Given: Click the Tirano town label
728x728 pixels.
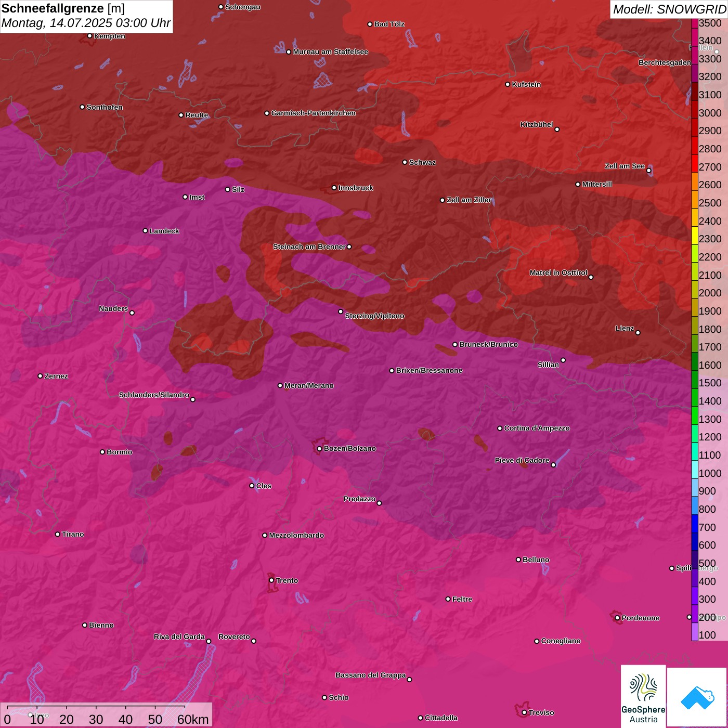Looking at the screenshot, I should coord(73,534).
